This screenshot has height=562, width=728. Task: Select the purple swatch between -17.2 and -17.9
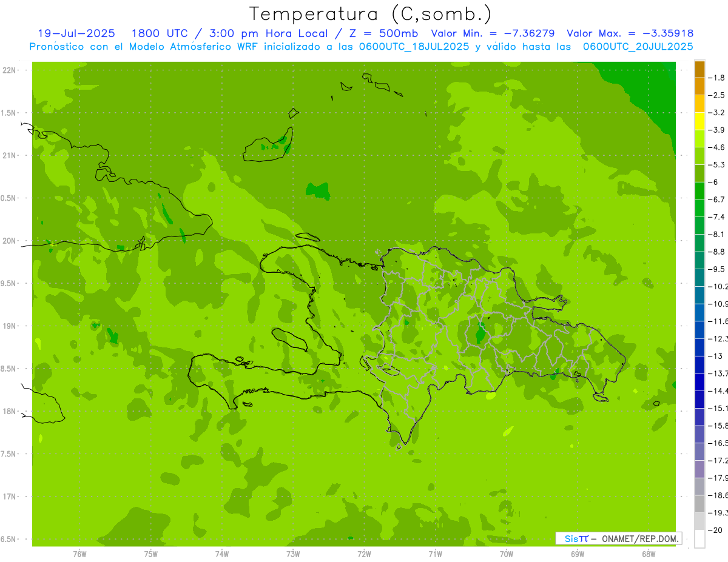699,469
